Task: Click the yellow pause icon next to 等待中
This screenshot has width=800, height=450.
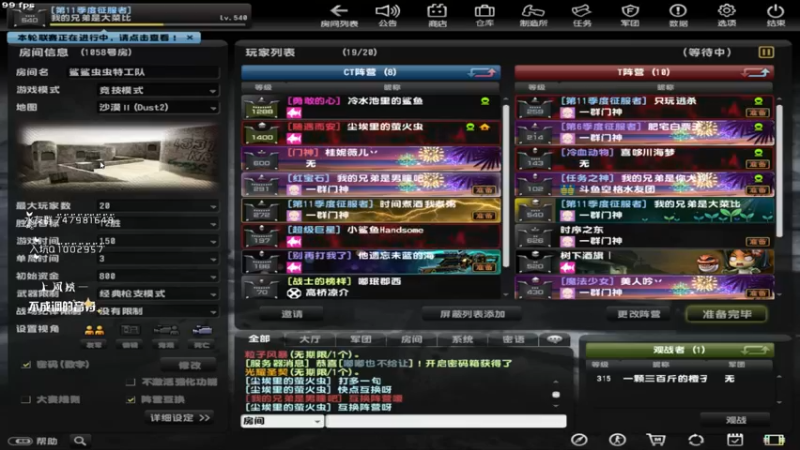Action: 766,52
